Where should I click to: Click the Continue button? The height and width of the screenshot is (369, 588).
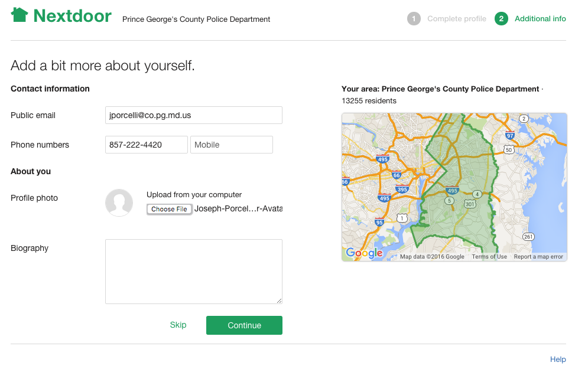(x=244, y=325)
